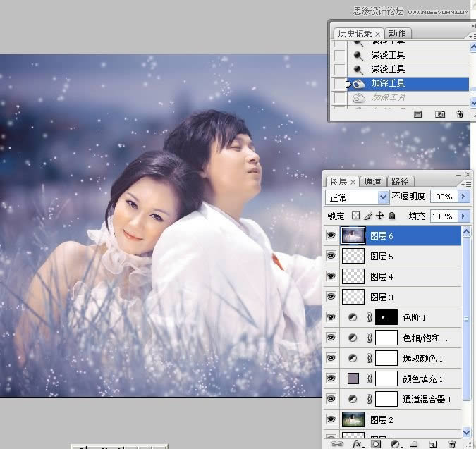Create new document from current state icon
The width and height of the screenshot is (476, 449).
(x=417, y=114)
